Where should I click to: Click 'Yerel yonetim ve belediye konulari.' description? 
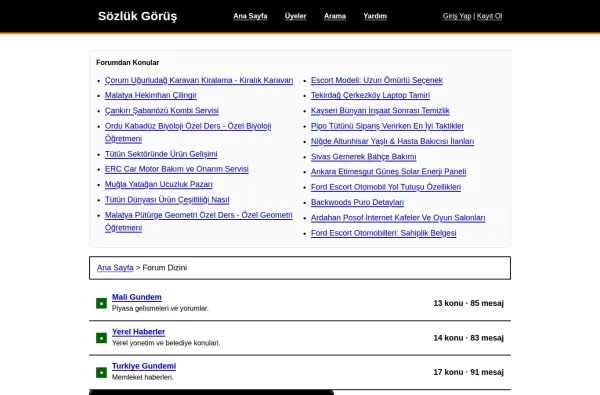click(166, 343)
